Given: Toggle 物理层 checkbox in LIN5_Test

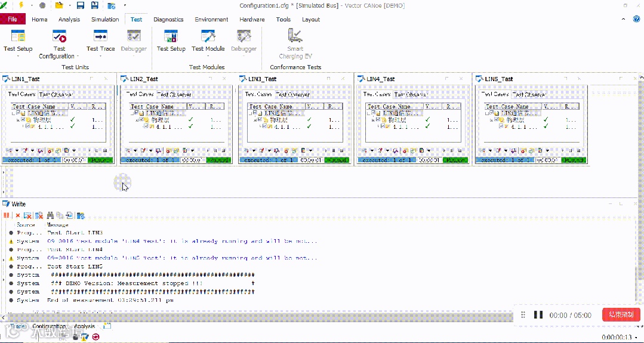Looking at the screenshot, I should [497, 119].
